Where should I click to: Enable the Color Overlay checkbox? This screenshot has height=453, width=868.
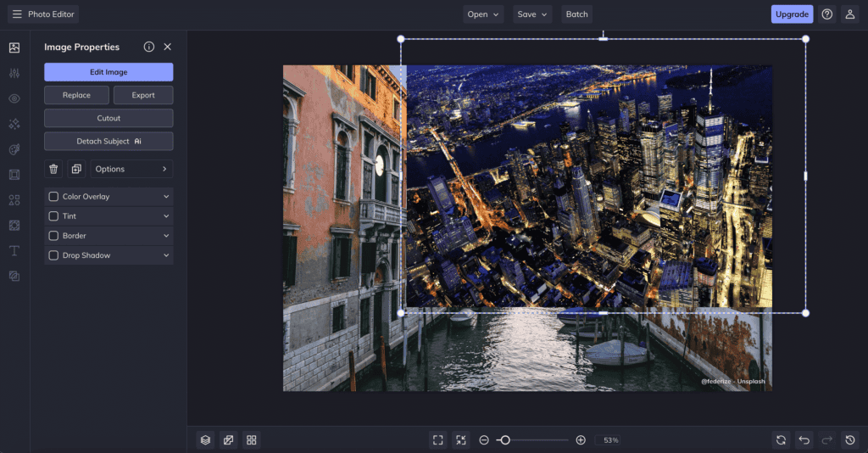point(53,197)
